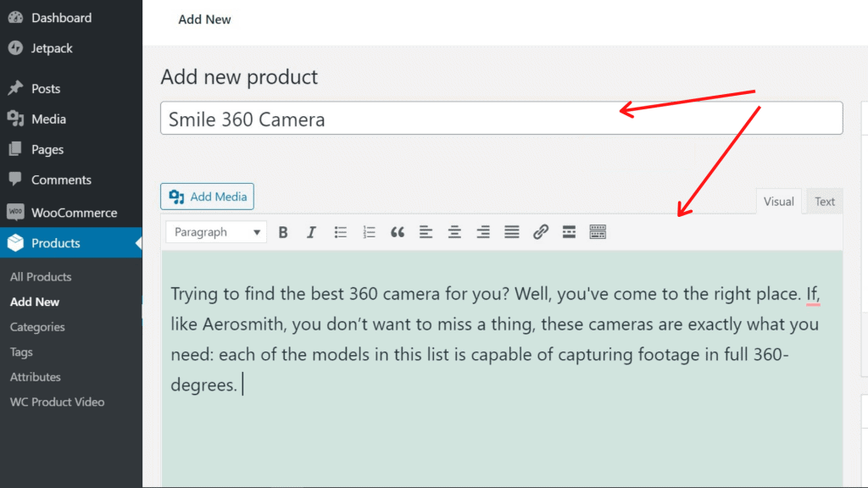Insert Read More tag
The image size is (868, 488).
pyautogui.click(x=569, y=232)
